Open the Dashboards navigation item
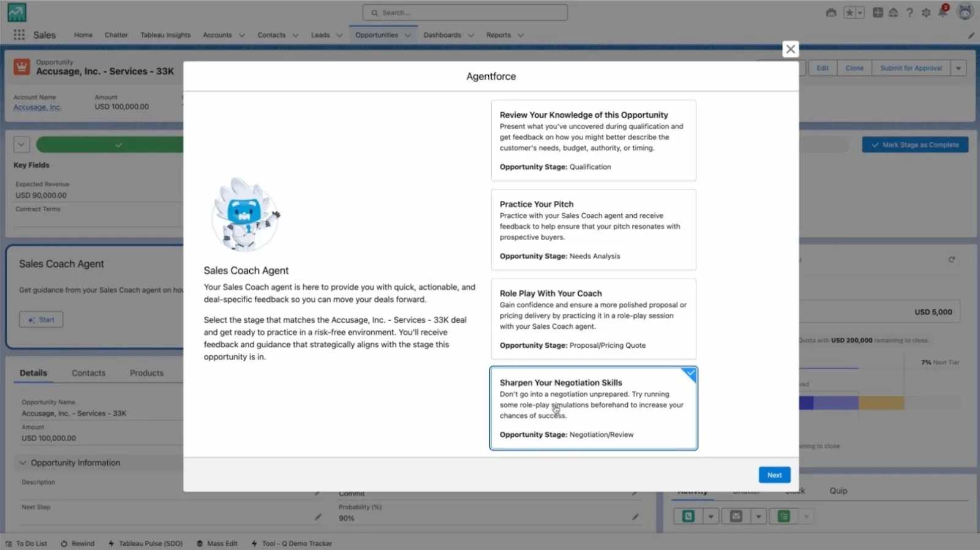 point(442,35)
